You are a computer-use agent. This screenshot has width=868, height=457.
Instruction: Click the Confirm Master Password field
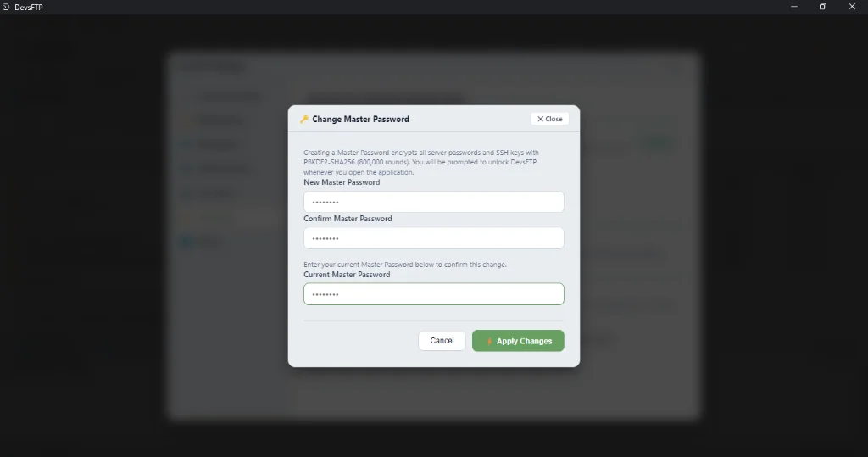(x=433, y=238)
